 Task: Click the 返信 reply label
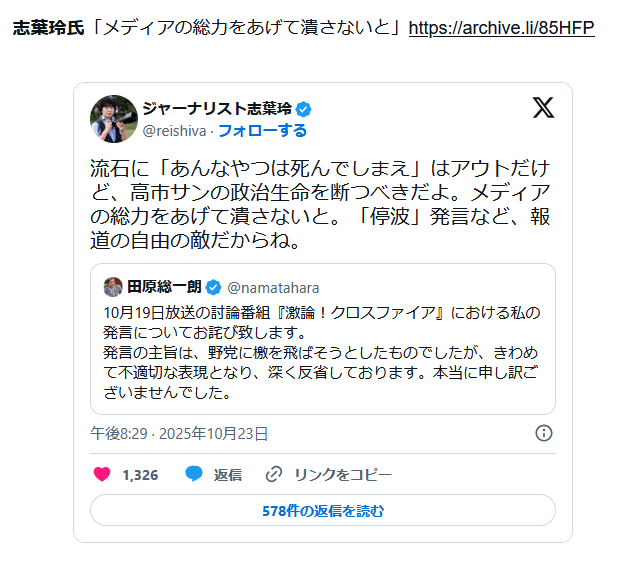pyautogui.click(x=228, y=474)
